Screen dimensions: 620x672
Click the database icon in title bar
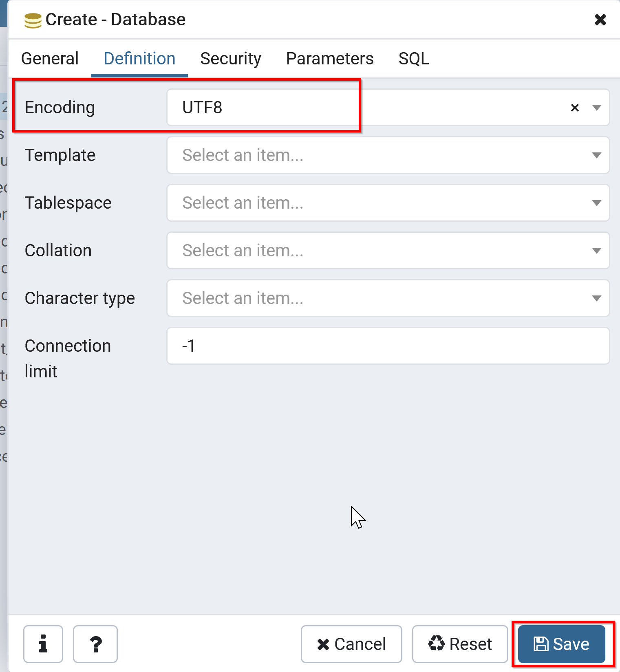(33, 20)
